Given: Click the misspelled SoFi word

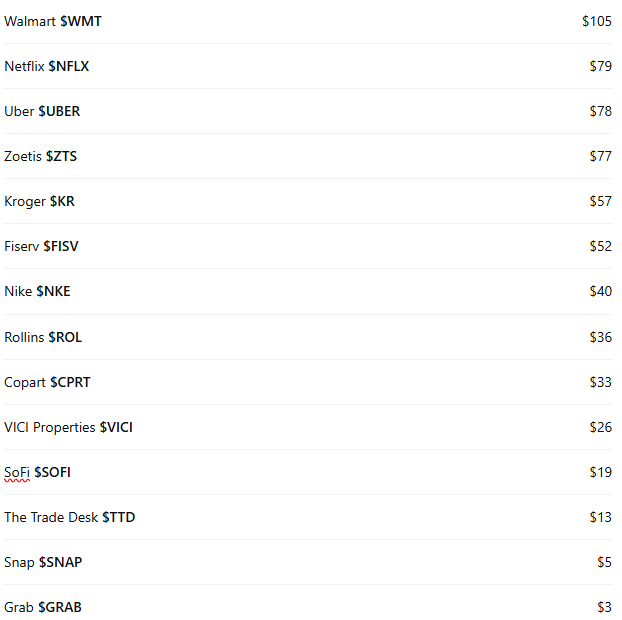Looking at the screenshot, I should coord(17,472).
